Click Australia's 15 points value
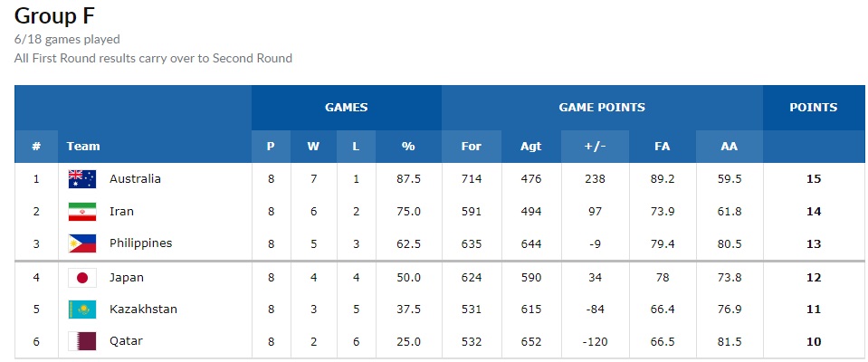Screen dimensions: 868x362 pyautogui.click(x=813, y=179)
